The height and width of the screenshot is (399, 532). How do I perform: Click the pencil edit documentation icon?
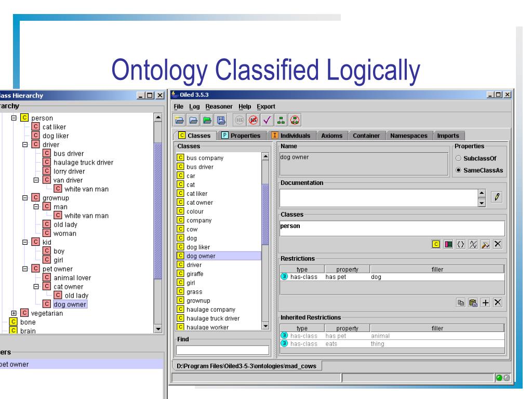coord(497,197)
